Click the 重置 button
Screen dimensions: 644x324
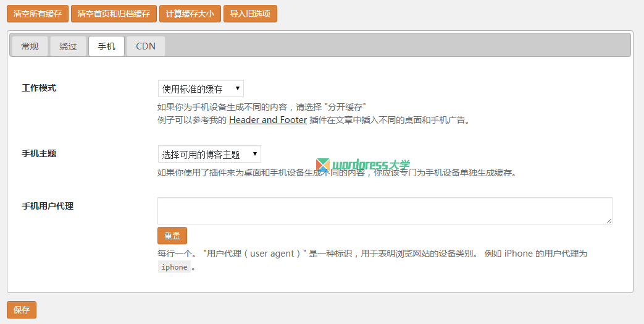(x=172, y=236)
